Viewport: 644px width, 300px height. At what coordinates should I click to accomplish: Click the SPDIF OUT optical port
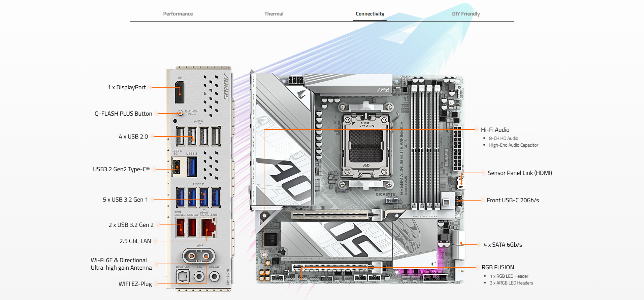pos(183,276)
